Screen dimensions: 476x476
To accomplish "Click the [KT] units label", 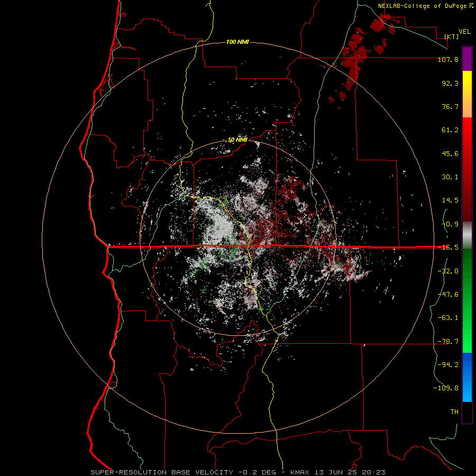I will (452, 36).
